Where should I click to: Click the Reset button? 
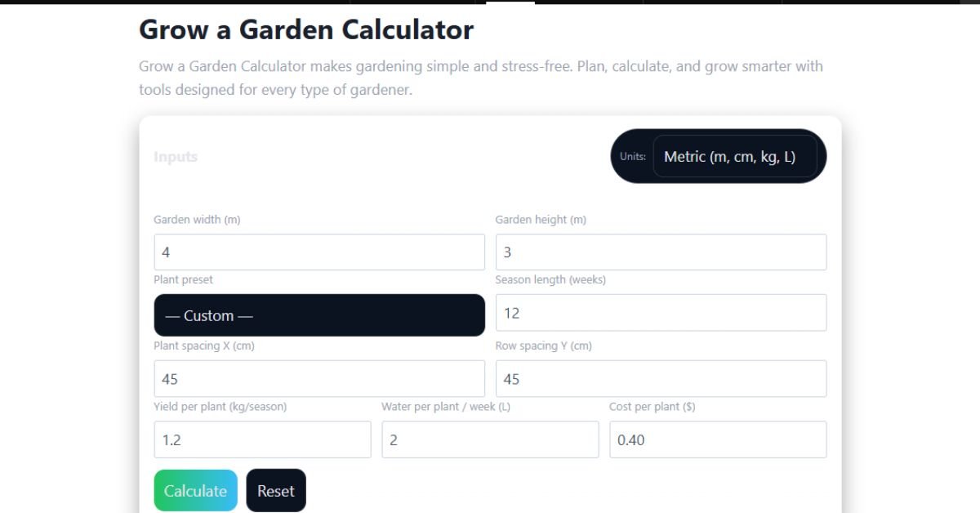(x=276, y=490)
